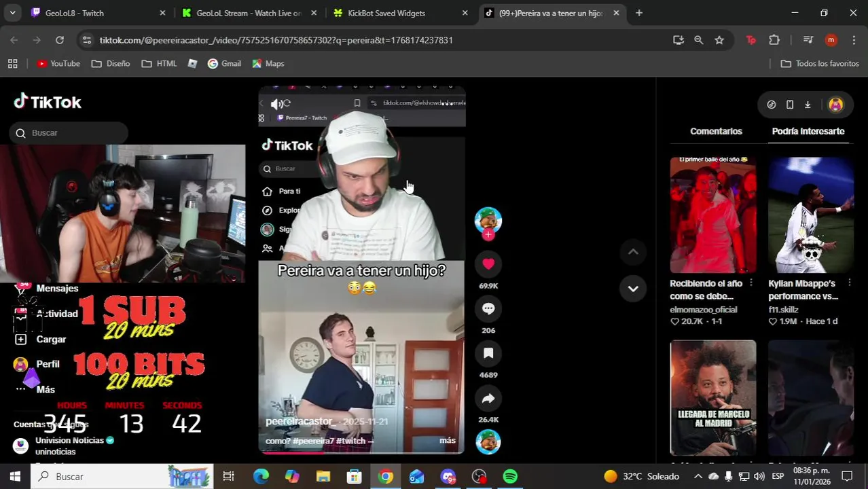Image resolution: width=868 pixels, height=489 pixels.
Task: Open the HTML bookmarks folder
Action: coord(159,63)
